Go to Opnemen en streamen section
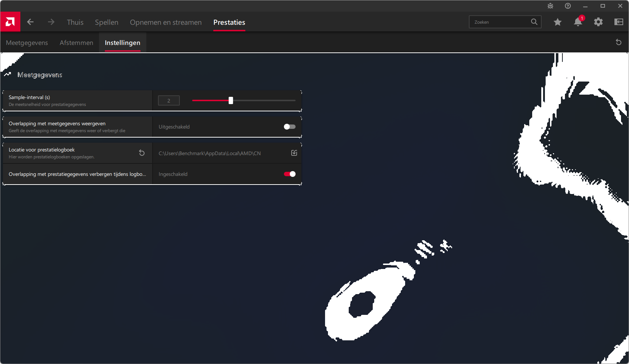 coord(166,22)
